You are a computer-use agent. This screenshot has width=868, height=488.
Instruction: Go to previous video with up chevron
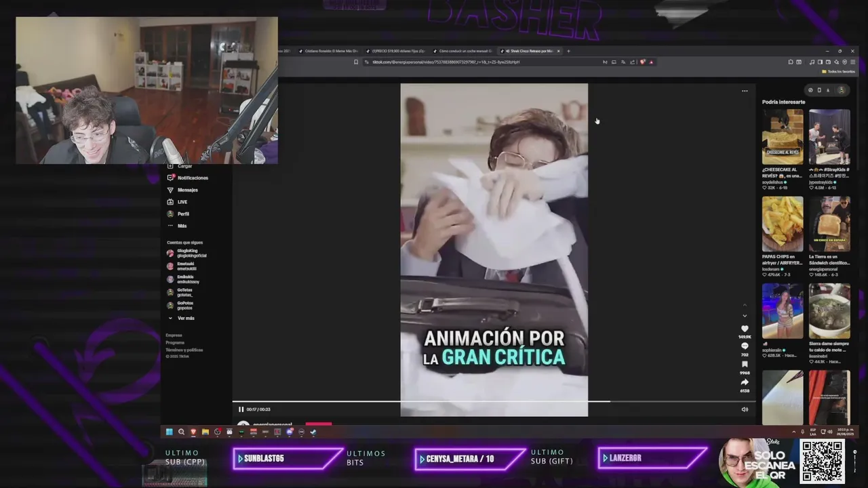coord(745,305)
